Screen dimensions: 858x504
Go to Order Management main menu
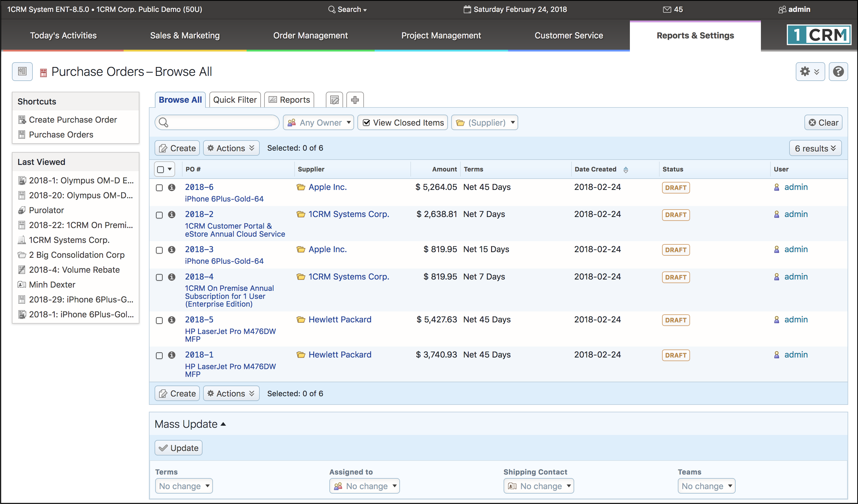310,35
